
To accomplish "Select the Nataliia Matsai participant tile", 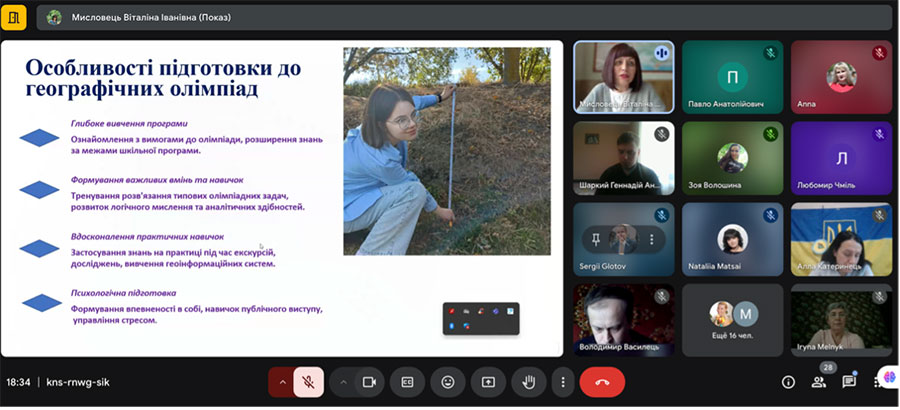I will click(x=732, y=239).
